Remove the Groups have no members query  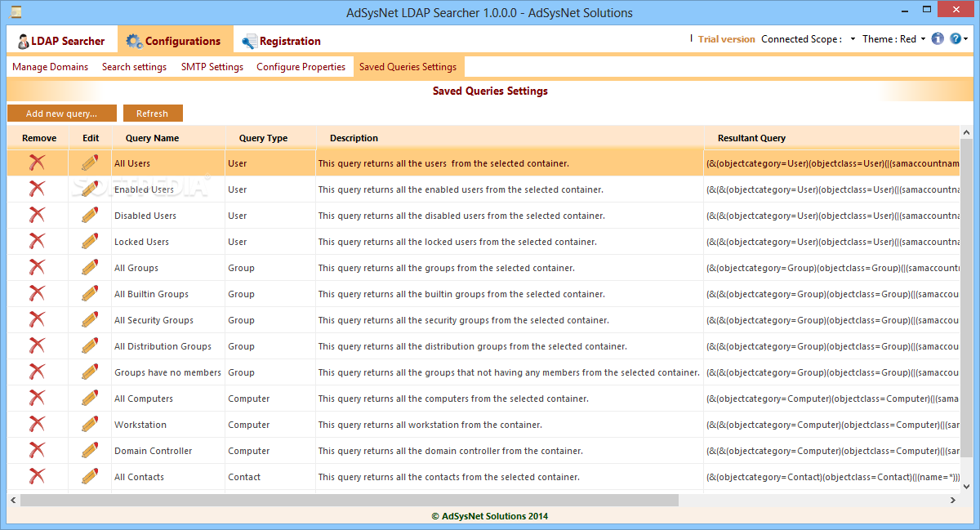pyautogui.click(x=37, y=372)
